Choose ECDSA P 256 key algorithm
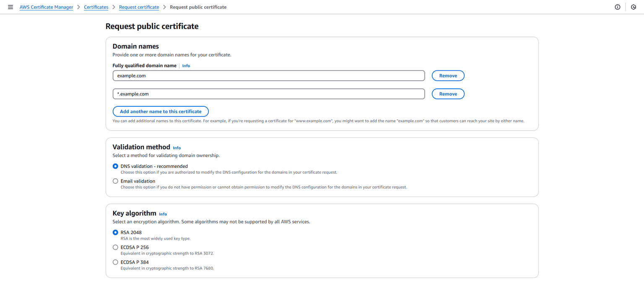This screenshot has height=283, width=644. point(115,247)
